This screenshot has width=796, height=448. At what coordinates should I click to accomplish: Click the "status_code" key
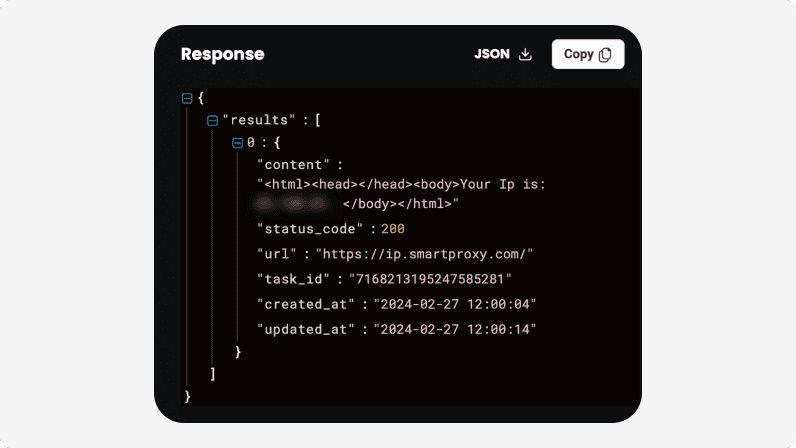click(x=310, y=229)
